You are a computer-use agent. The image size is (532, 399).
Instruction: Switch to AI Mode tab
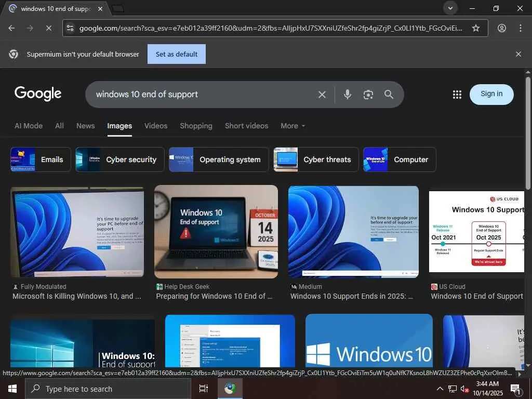click(29, 126)
